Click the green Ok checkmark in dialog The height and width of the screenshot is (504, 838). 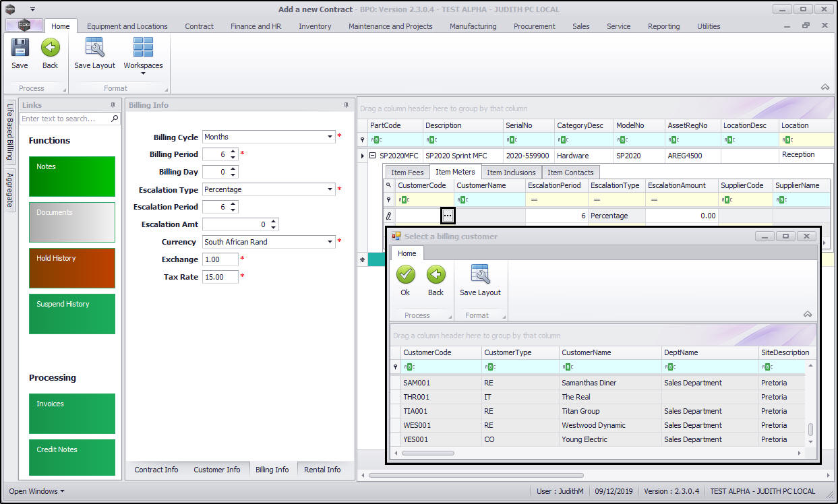(x=405, y=275)
